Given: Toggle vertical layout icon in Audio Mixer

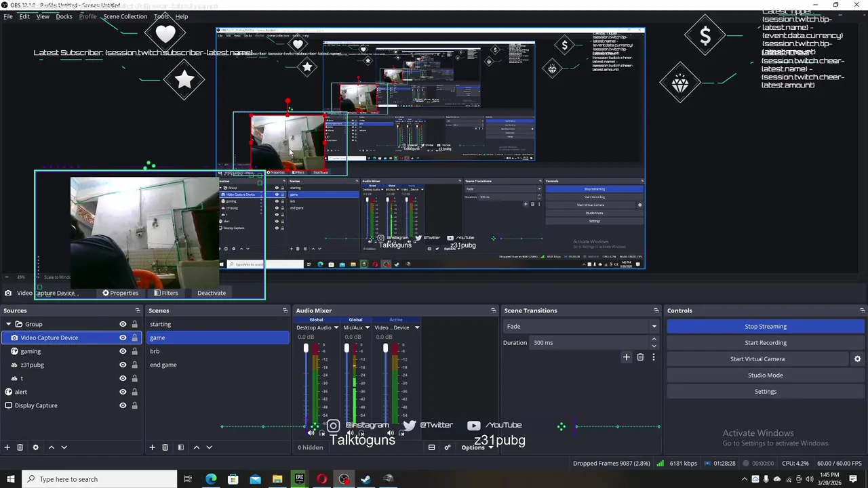Looking at the screenshot, I should (431, 447).
